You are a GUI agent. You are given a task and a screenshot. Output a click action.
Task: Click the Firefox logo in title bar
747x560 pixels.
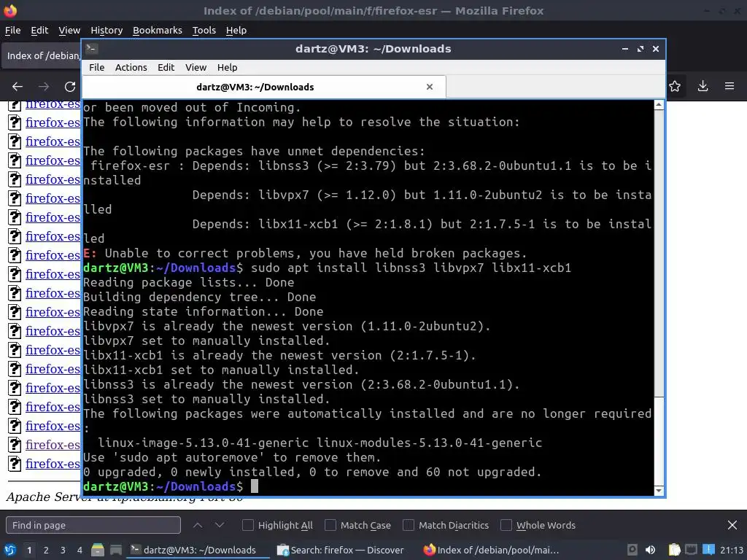tap(10, 10)
